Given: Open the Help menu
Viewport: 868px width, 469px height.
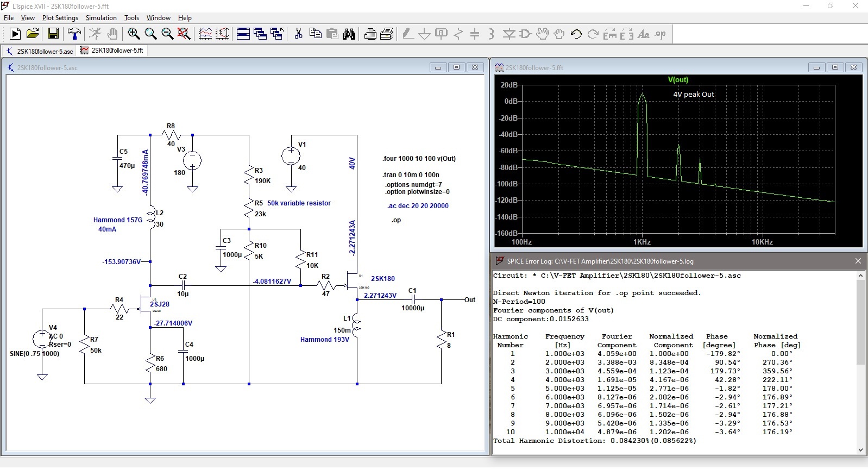Looking at the screenshot, I should (185, 18).
